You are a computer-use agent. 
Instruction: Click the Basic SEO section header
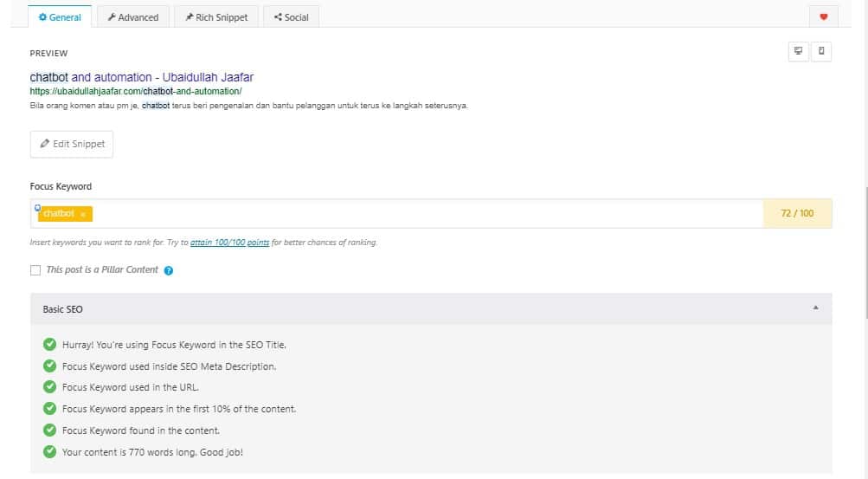pos(431,309)
